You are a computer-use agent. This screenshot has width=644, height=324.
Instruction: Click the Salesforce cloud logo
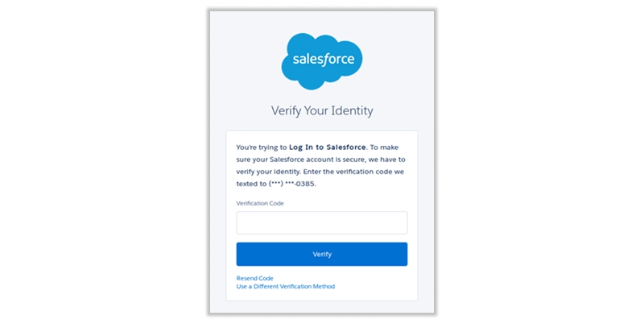322,59
